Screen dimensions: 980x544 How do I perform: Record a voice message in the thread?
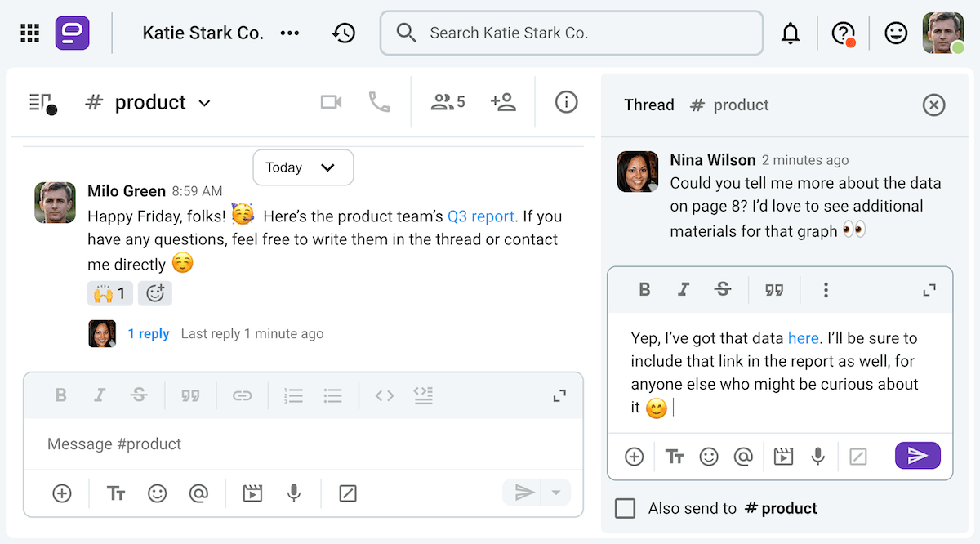tap(818, 457)
